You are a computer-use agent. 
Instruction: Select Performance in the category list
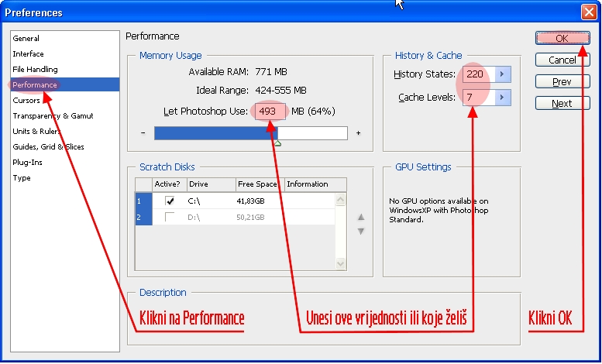(x=65, y=84)
